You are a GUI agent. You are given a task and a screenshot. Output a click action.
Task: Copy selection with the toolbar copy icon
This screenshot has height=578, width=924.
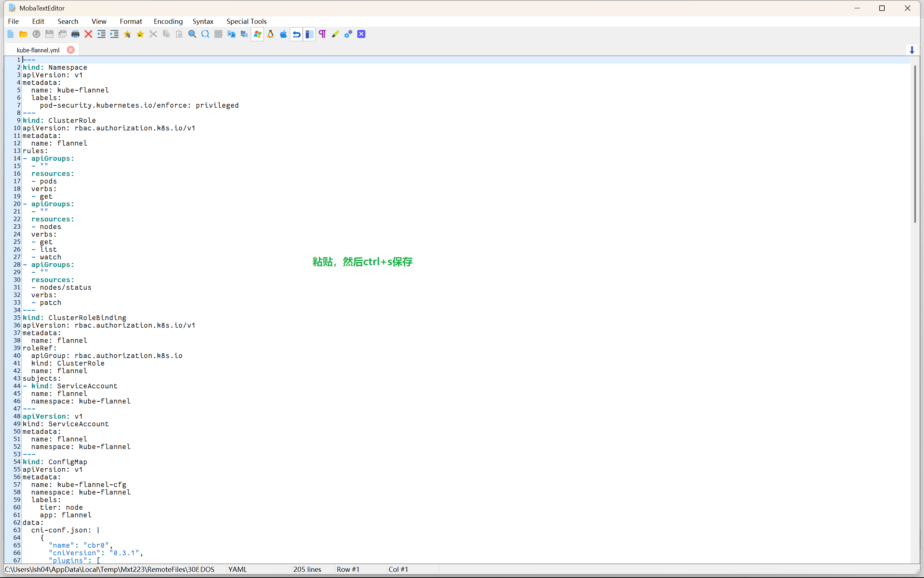pyautogui.click(x=166, y=34)
